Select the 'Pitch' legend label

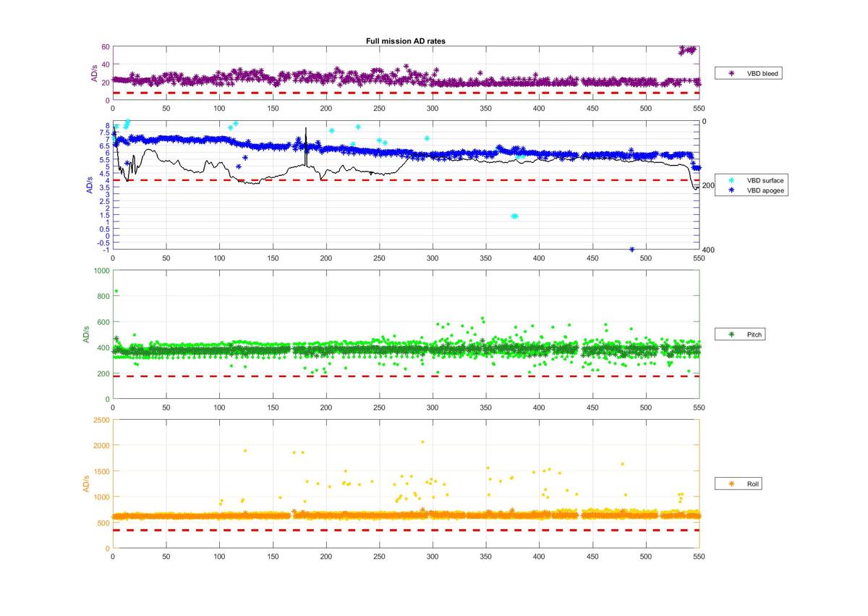point(755,334)
